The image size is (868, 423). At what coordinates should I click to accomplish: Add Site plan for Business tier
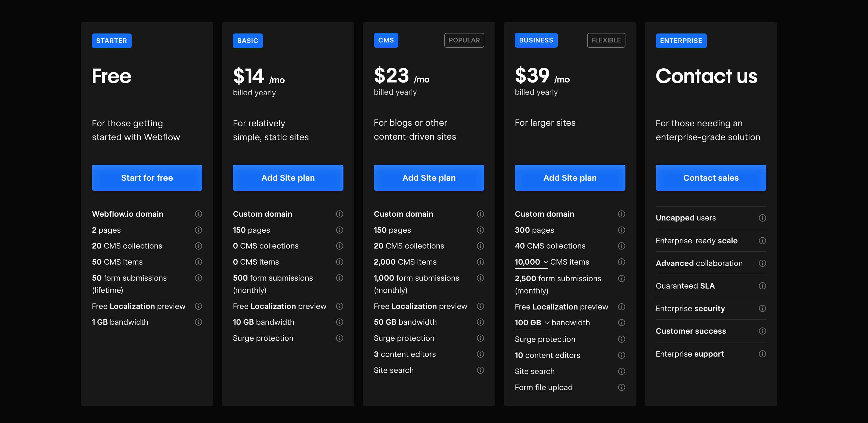click(570, 178)
